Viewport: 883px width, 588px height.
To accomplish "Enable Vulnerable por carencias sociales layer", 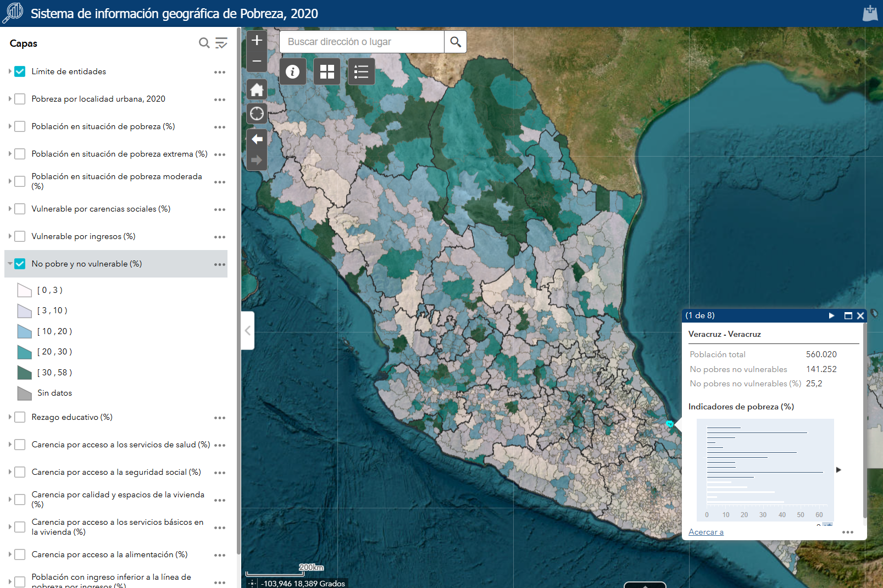I will [20, 209].
